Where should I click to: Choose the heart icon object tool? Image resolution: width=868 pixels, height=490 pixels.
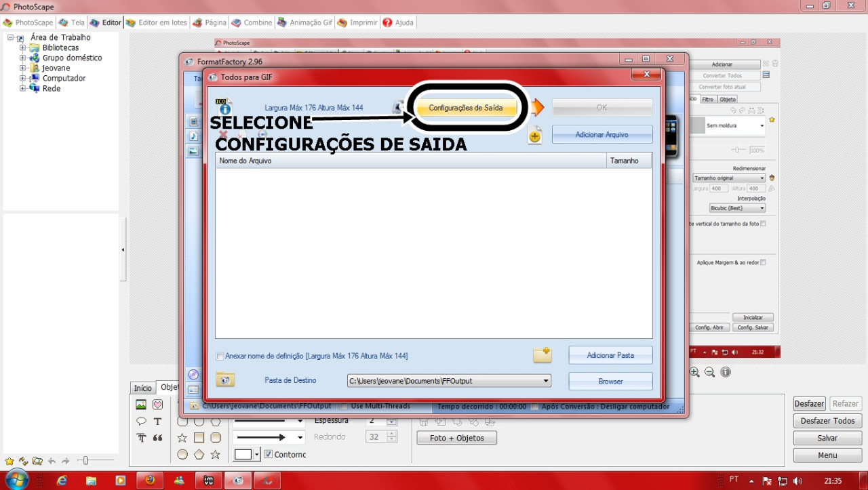pyautogui.click(x=157, y=405)
